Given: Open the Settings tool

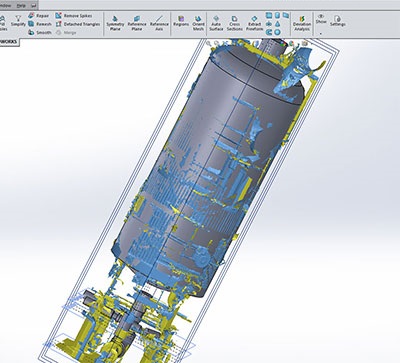Looking at the screenshot, I should [338, 21].
